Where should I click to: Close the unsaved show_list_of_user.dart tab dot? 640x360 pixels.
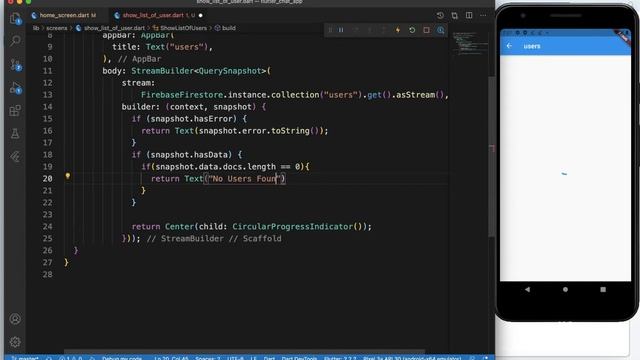[x=200, y=16]
